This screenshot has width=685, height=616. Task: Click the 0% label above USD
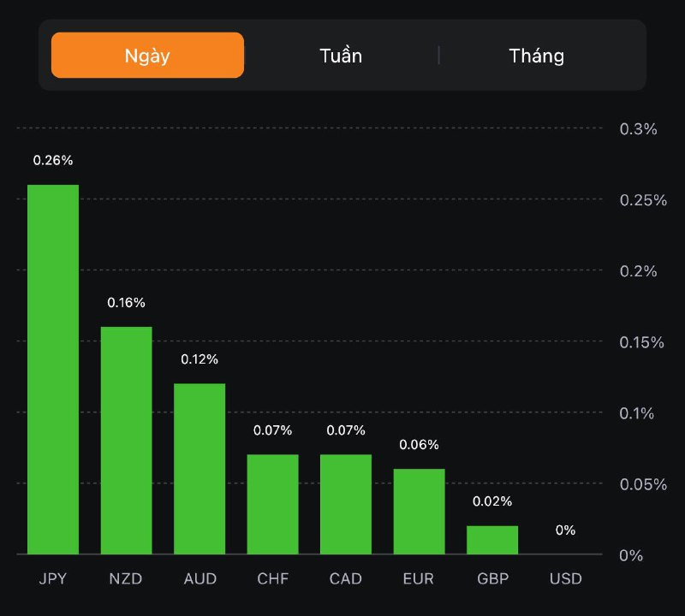coord(565,530)
